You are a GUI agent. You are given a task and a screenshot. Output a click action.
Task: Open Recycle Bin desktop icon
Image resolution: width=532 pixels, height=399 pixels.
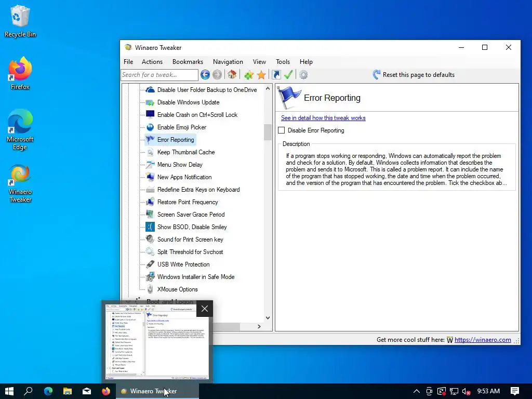20,21
